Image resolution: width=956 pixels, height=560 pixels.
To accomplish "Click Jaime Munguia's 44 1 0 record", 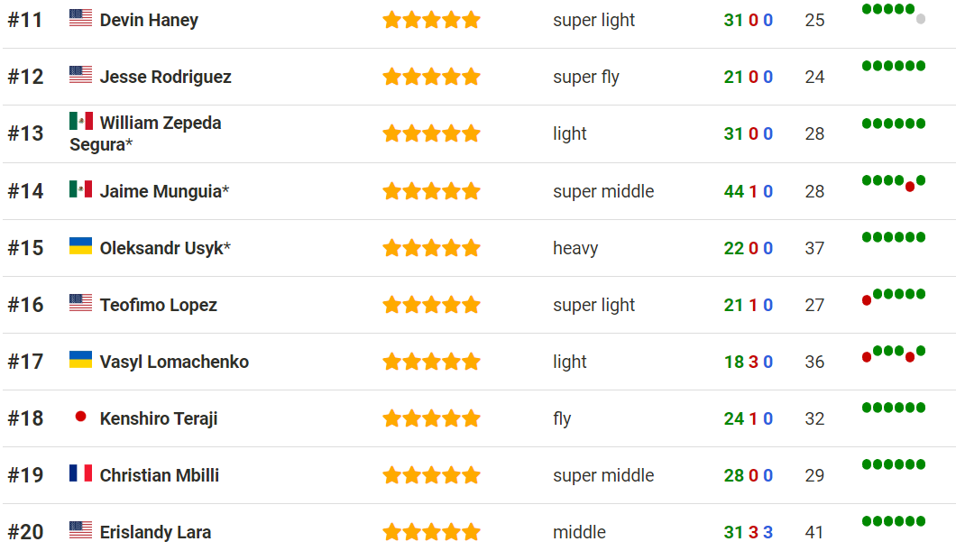I will (748, 191).
